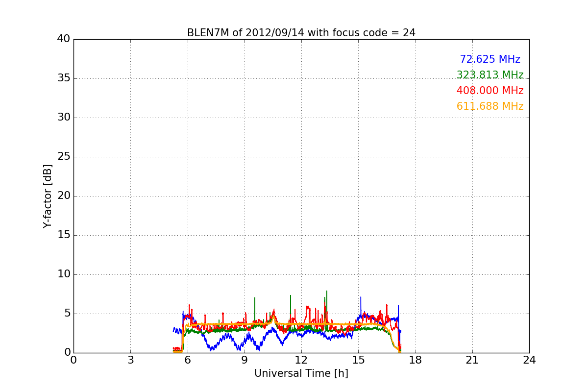Click the y-axis tick label 15
The image size is (588, 392).
click(64, 235)
